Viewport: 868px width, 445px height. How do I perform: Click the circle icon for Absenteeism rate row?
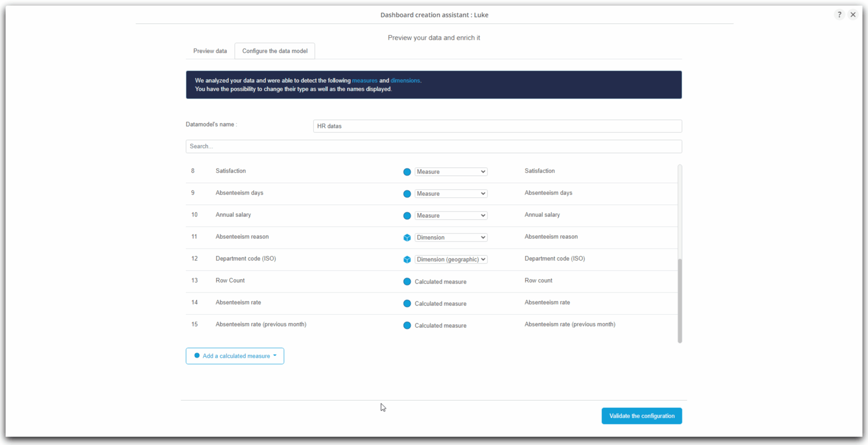(406, 303)
